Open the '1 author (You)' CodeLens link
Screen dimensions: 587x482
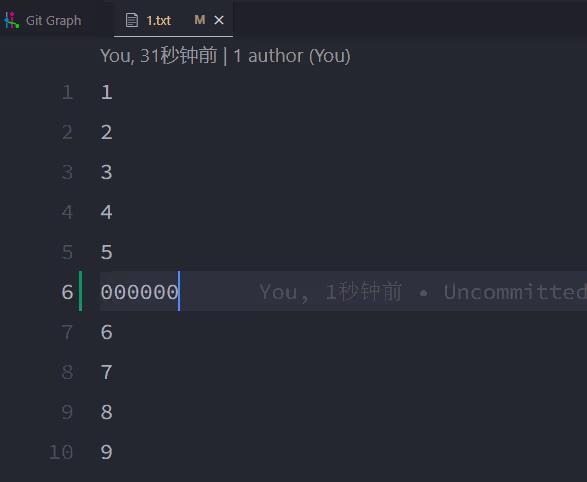point(292,56)
